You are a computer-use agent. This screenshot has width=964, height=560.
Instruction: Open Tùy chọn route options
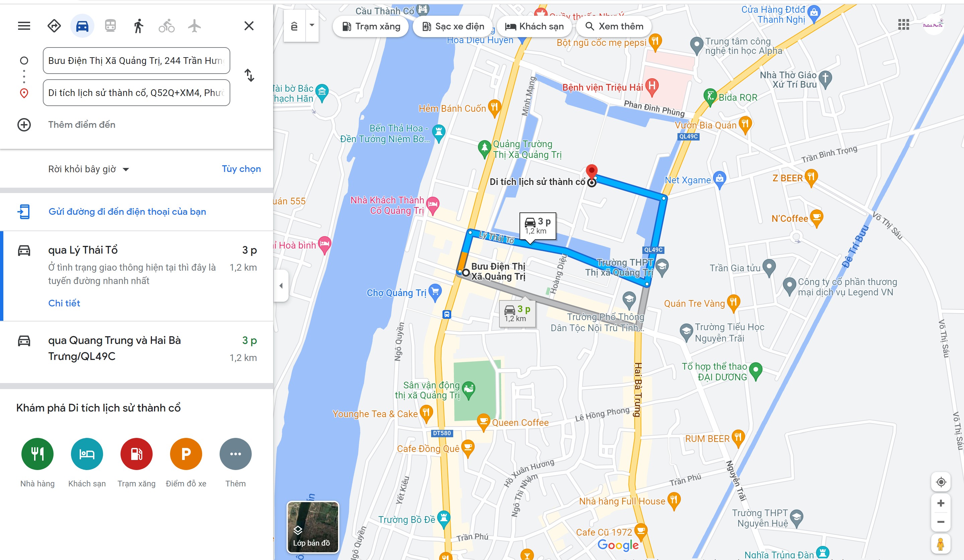[x=241, y=169]
